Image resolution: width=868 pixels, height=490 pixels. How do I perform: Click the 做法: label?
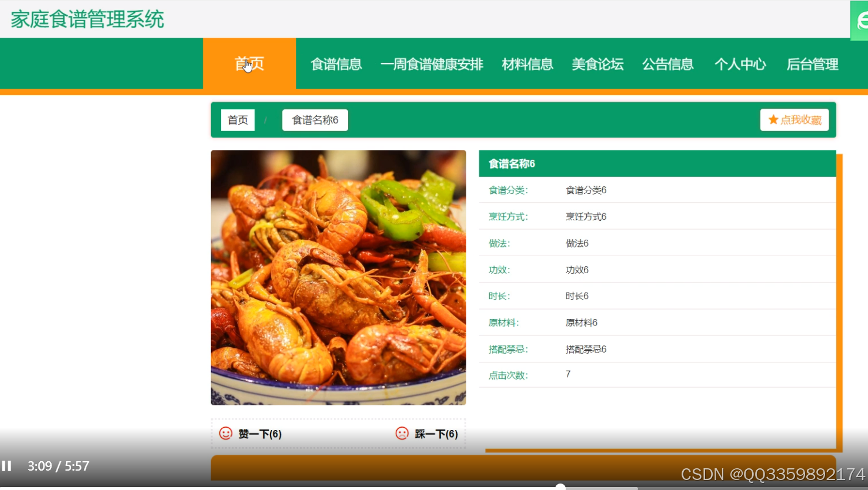(x=499, y=243)
